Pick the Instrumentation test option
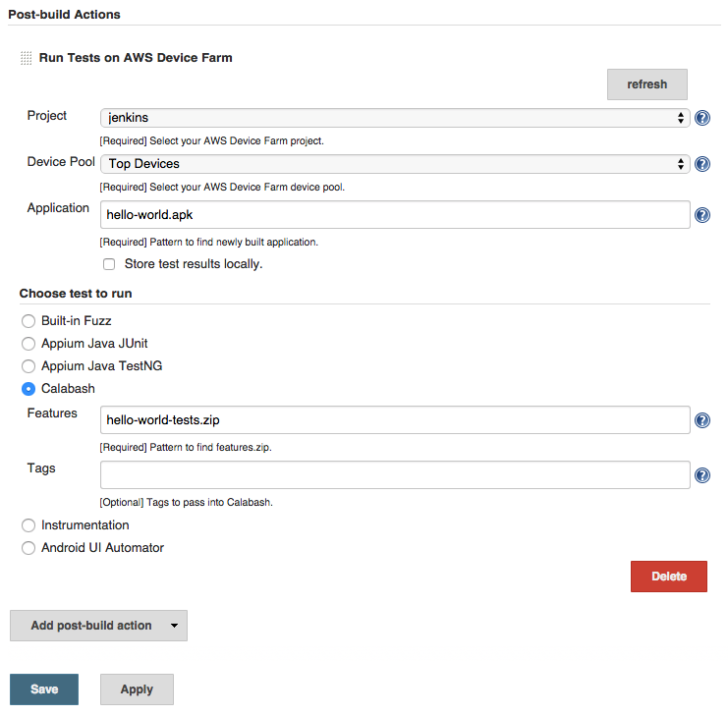728x715 pixels. (x=28, y=525)
